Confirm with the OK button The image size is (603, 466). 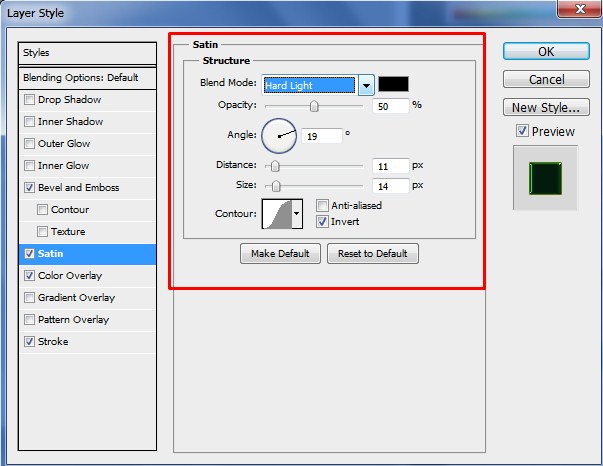tap(546, 51)
